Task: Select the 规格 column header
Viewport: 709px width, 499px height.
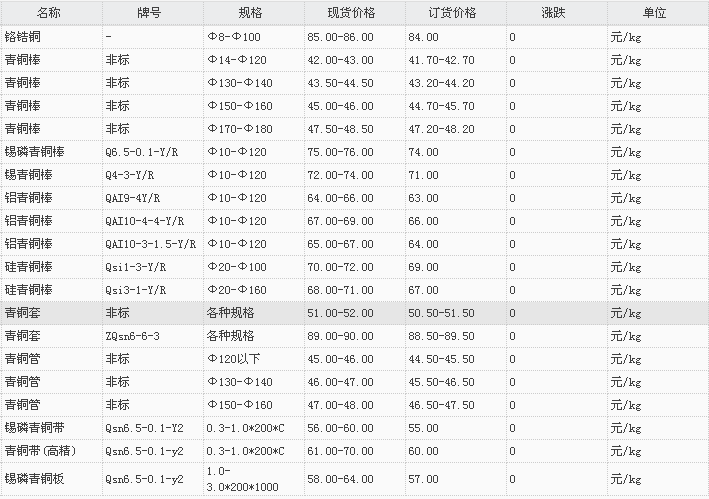Action: tap(251, 13)
